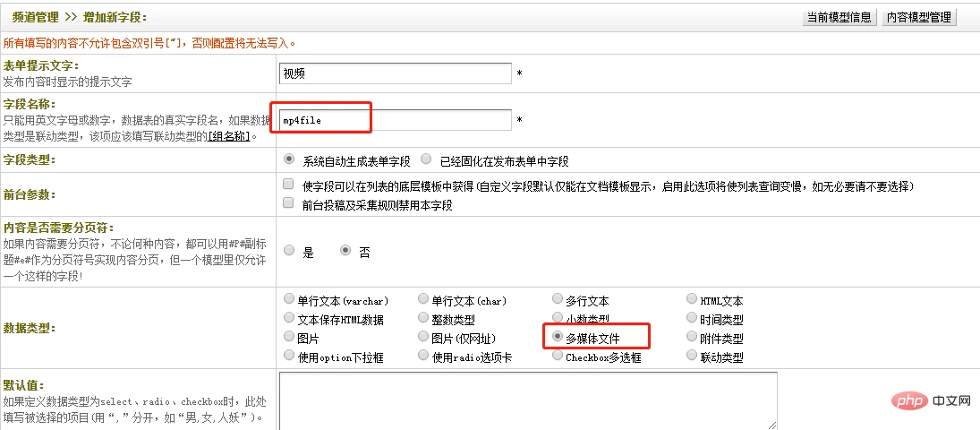Select 小数类型 data type
The width and height of the screenshot is (980, 430).
[558, 317]
